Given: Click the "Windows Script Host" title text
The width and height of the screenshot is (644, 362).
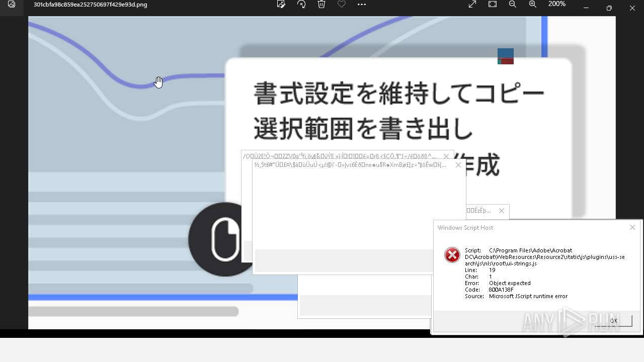Looking at the screenshot, I should [x=465, y=228].
